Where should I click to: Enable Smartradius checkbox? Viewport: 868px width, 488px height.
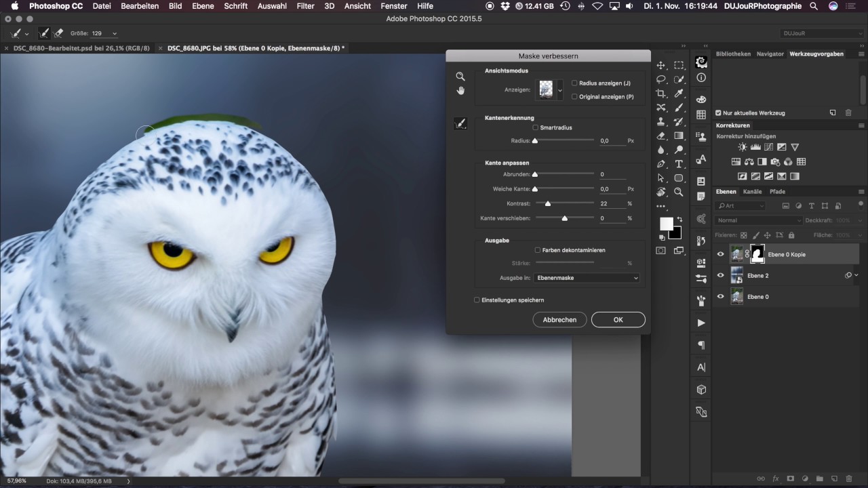click(x=536, y=127)
